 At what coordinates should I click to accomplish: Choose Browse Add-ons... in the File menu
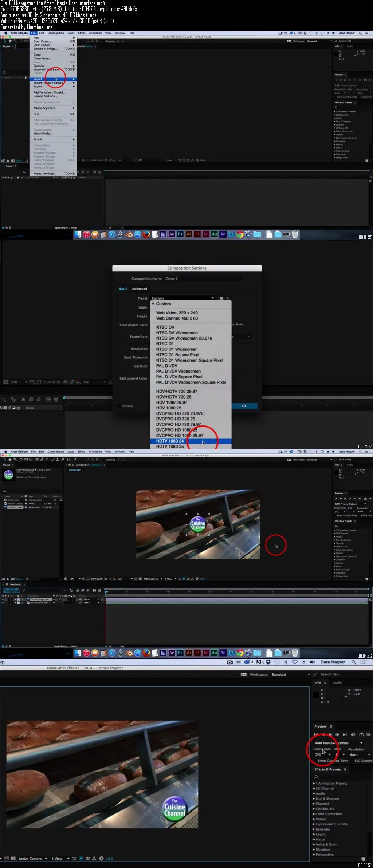pos(54,96)
